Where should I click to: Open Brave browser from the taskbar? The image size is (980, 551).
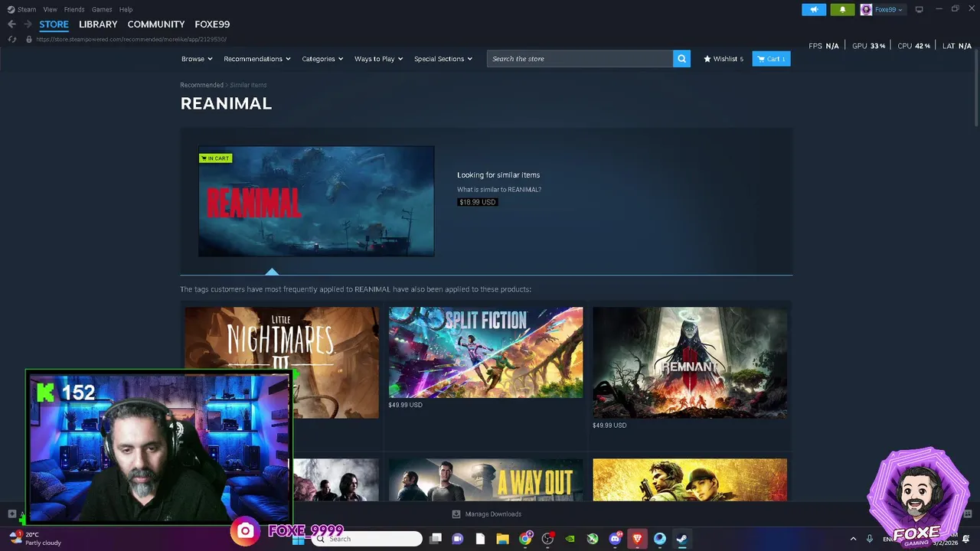coord(637,539)
